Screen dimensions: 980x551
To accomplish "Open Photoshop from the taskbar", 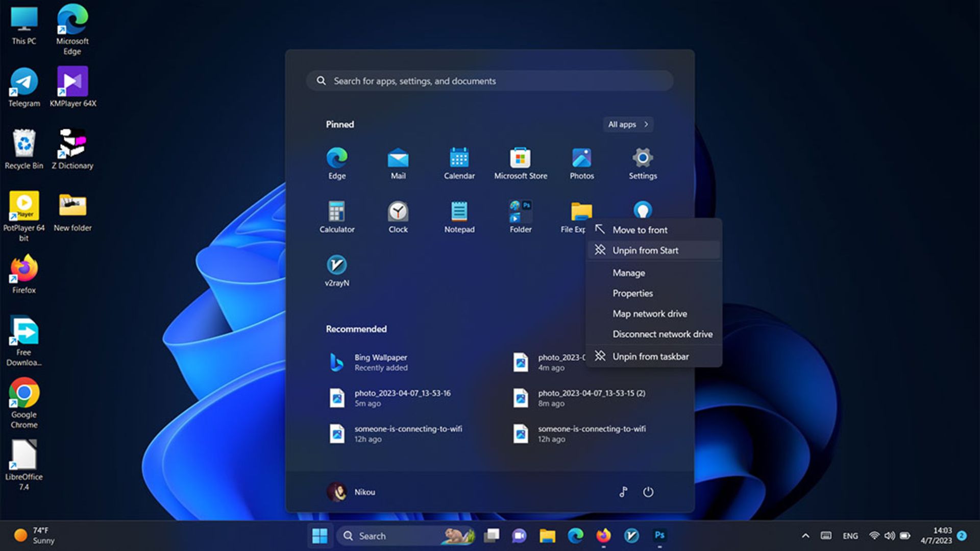I will (659, 535).
